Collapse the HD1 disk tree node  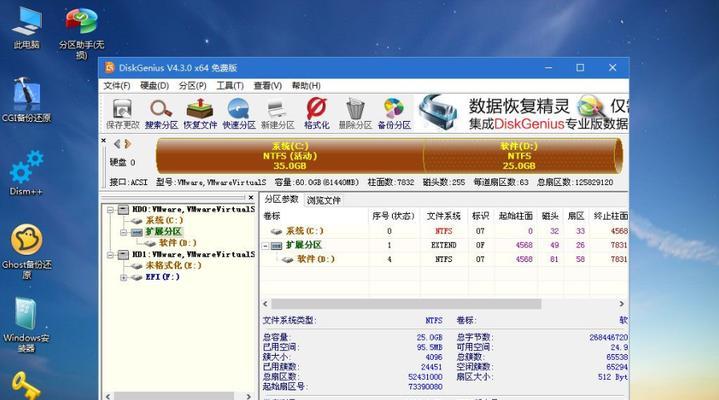(110, 255)
